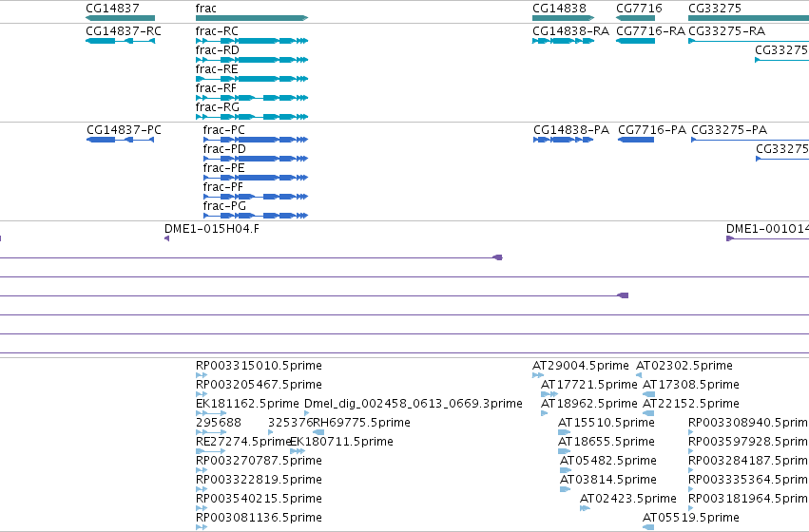Select the frac-RG transcript label
Image resolution: width=809 pixels, height=532 pixels.
(217, 107)
